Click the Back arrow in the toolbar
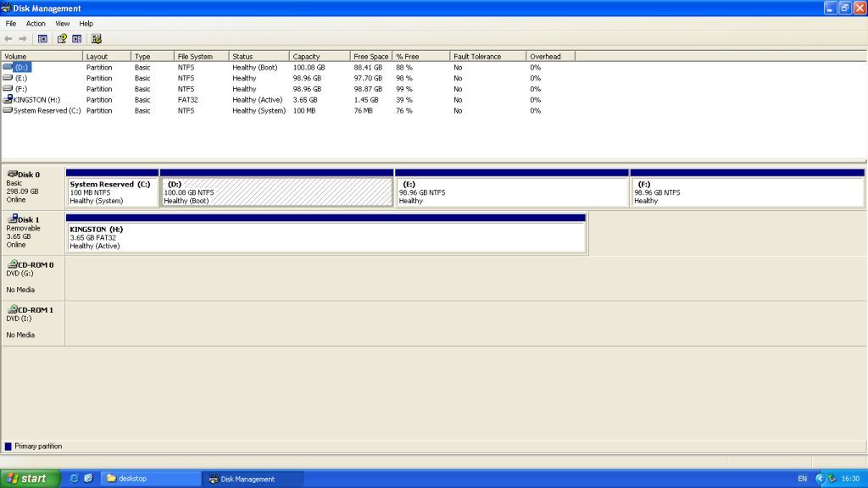 (x=8, y=39)
